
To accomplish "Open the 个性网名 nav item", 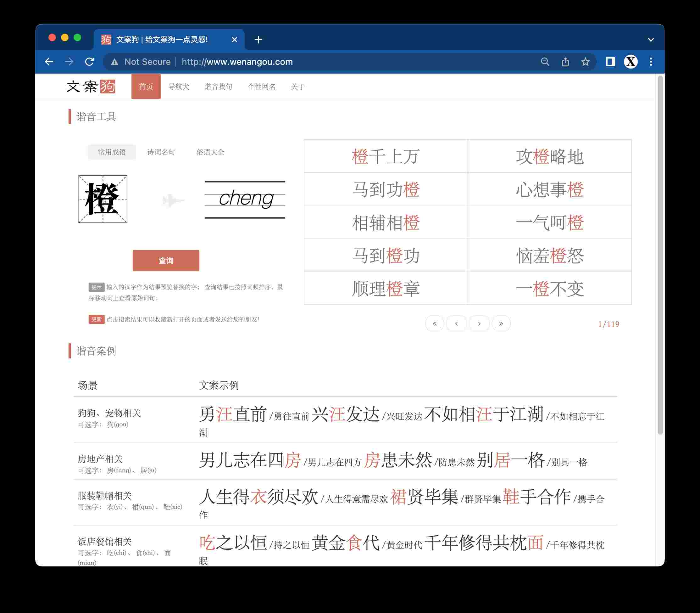I will pyautogui.click(x=262, y=87).
